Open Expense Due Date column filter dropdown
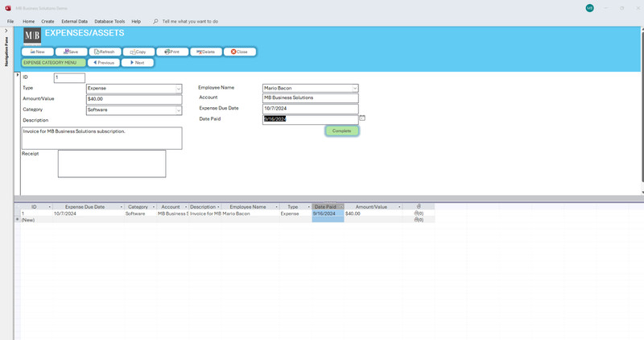644x340 pixels. coord(122,207)
